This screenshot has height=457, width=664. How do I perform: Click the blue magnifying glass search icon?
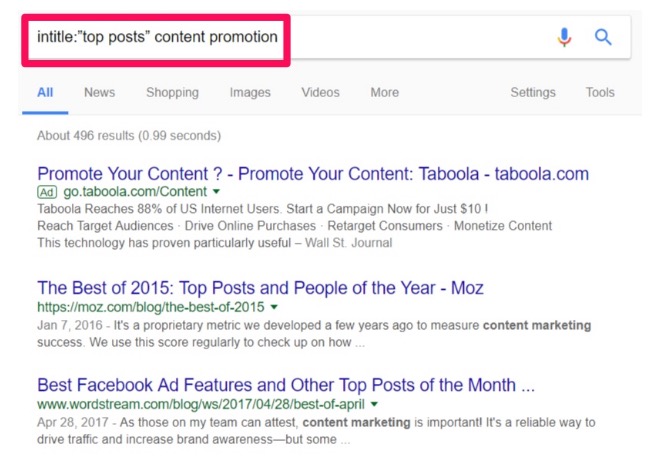[603, 38]
